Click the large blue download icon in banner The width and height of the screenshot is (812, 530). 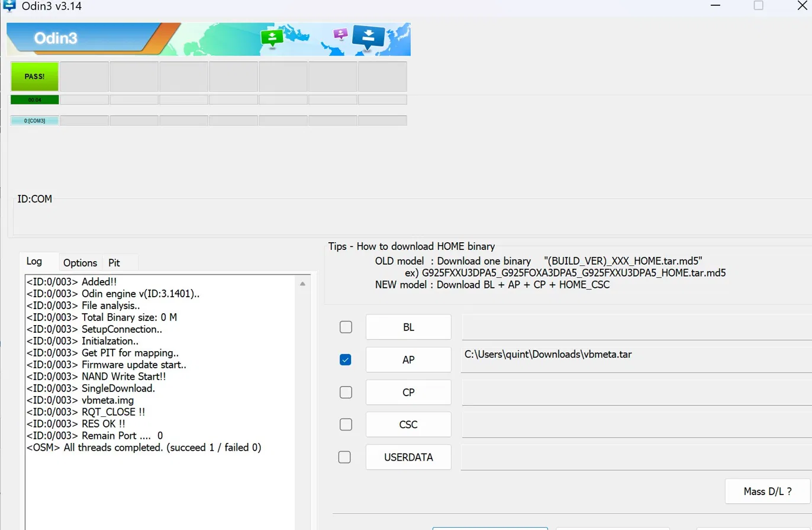pos(368,38)
